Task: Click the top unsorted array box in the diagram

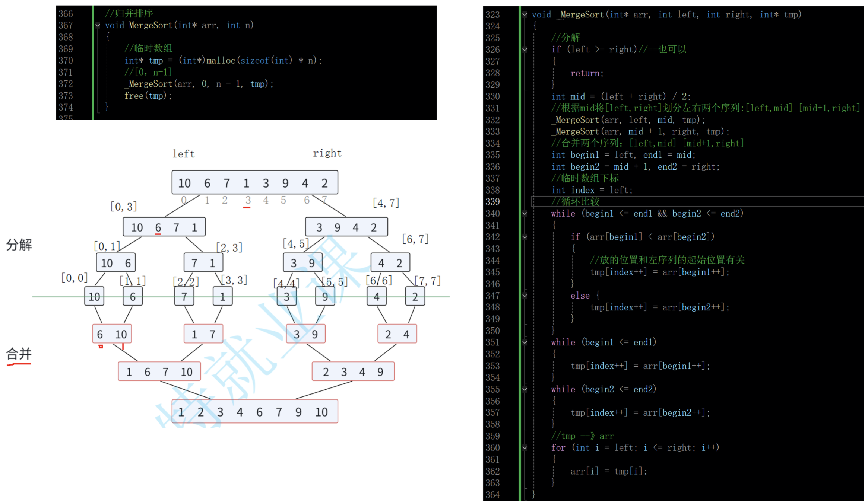Action: [x=254, y=182]
